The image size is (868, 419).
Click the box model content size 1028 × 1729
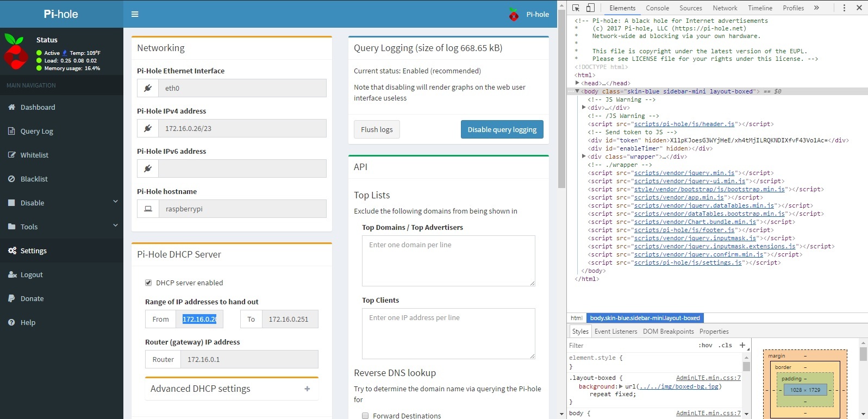click(805, 390)
